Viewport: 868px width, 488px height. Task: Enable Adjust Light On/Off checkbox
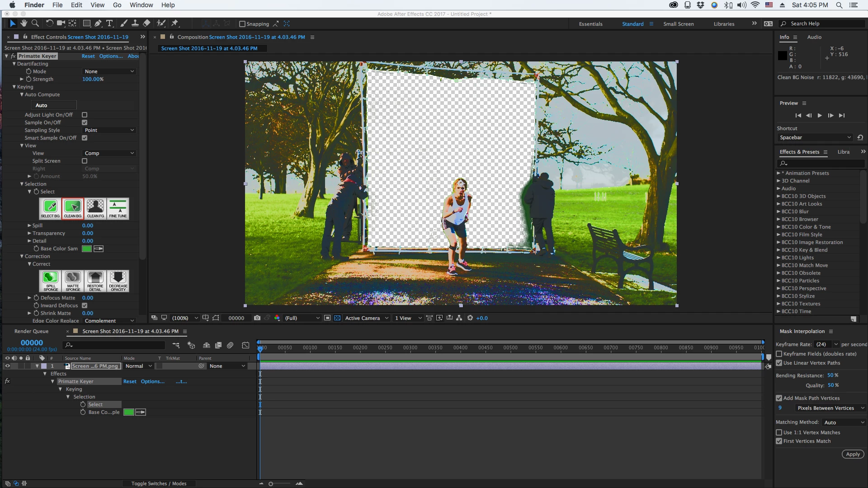click(85, 115)
